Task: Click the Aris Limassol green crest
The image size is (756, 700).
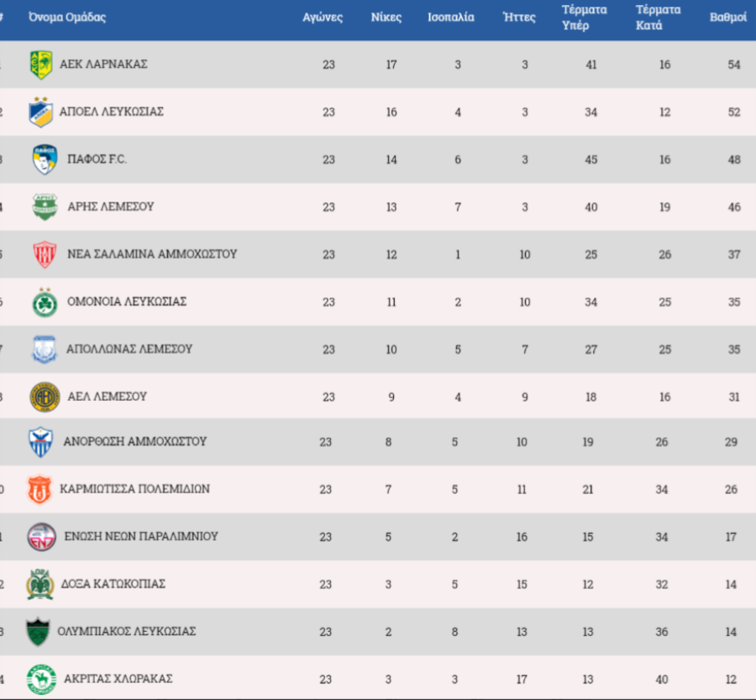Action: [x=45, y=207]
